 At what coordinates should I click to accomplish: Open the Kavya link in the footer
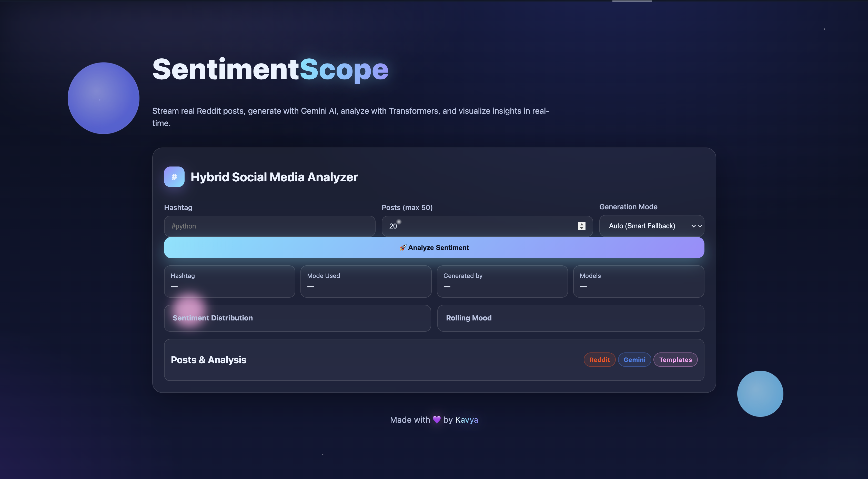467,419
